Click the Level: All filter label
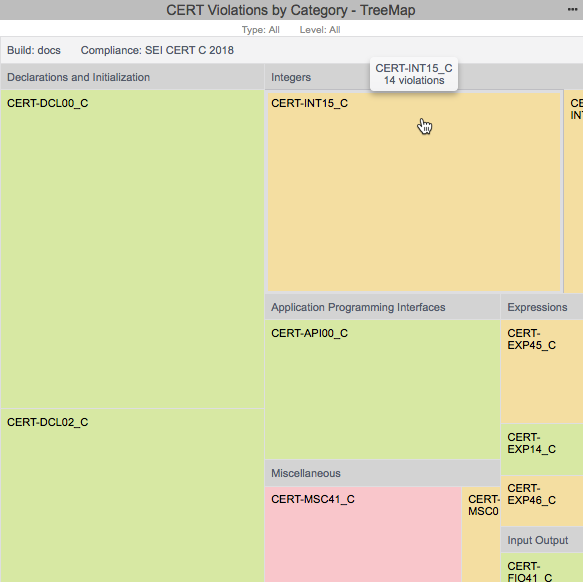The image size is (583, 582). click(x=320, y=30)
